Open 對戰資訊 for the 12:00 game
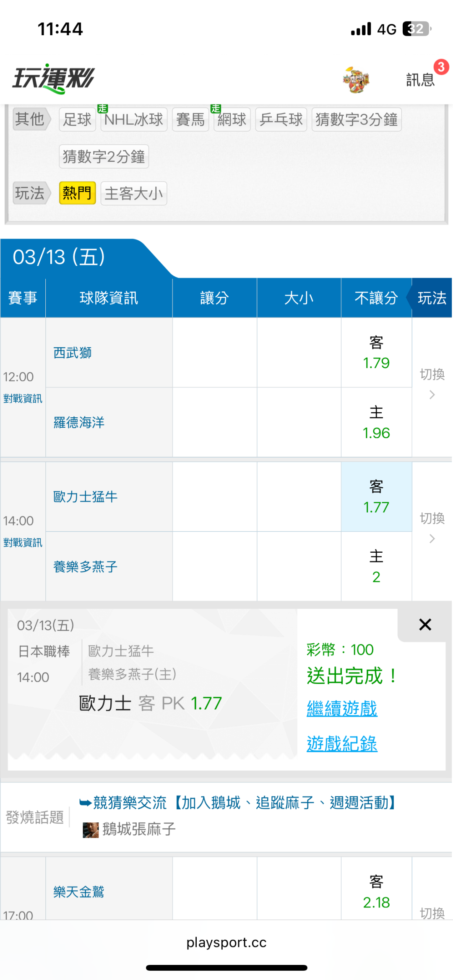Screen dimensions: 453x980 (23, 399)
